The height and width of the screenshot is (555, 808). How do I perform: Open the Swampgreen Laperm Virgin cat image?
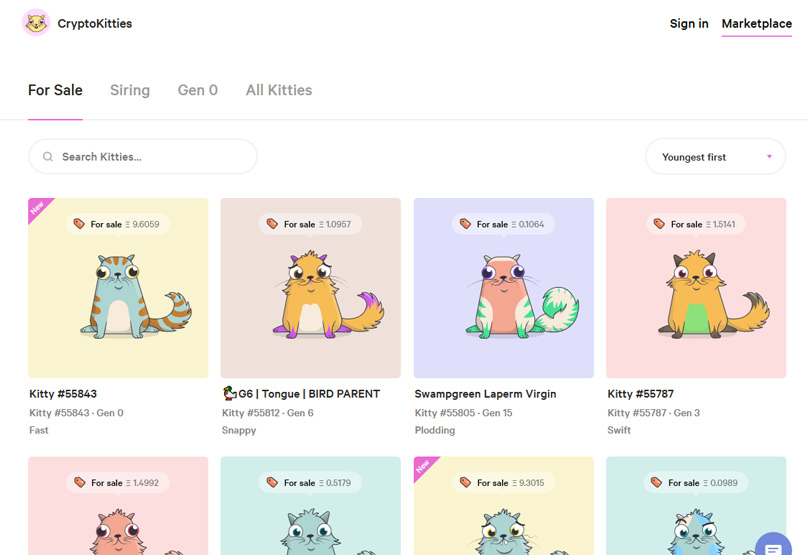coord(503,288)
